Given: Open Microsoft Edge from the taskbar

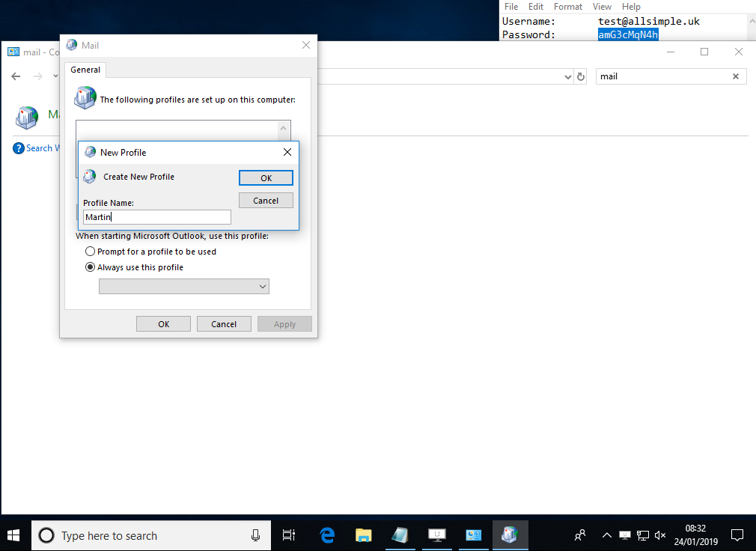Looking at the screenshot, I should click(x=327, y=535).
